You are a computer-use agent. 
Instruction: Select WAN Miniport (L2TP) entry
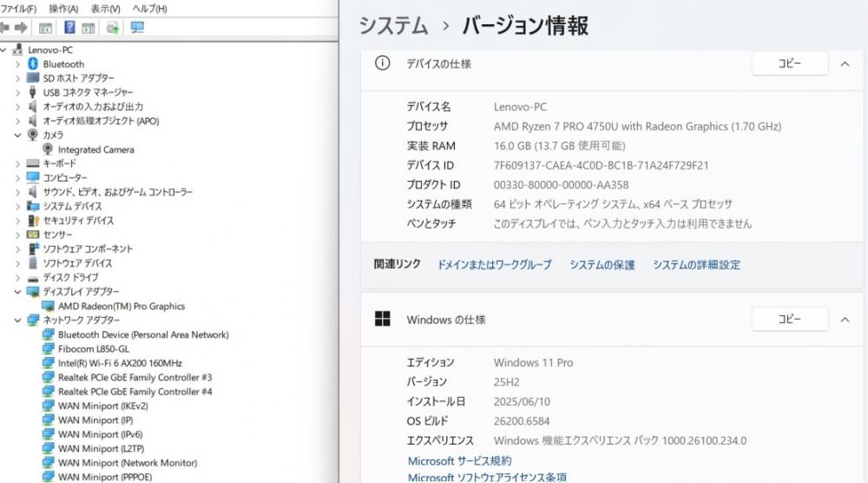pyautogui.click(x=102, y=448)
